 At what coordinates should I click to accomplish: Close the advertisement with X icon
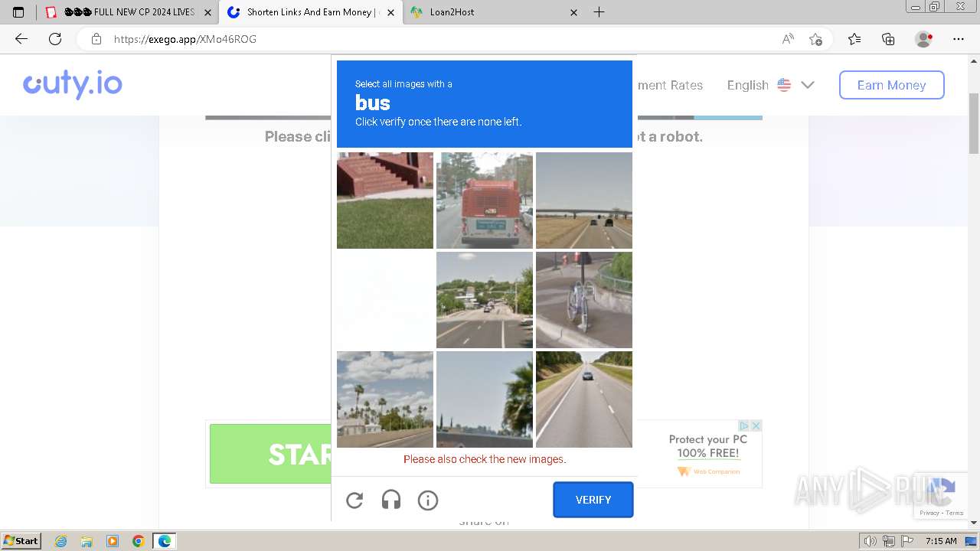(x=756, y=425)
